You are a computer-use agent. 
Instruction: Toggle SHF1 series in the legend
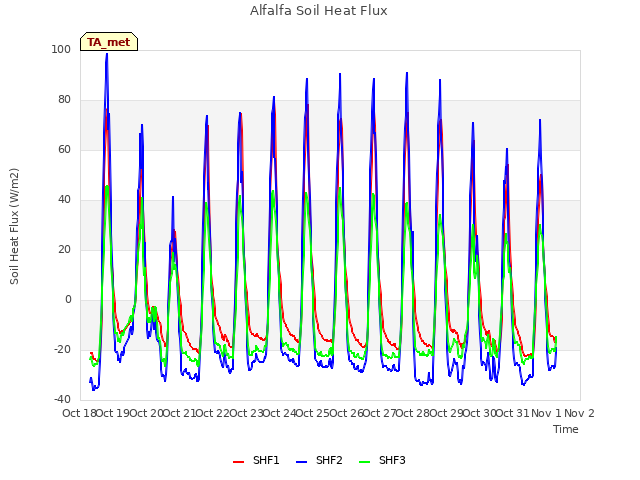coord(256,460)
